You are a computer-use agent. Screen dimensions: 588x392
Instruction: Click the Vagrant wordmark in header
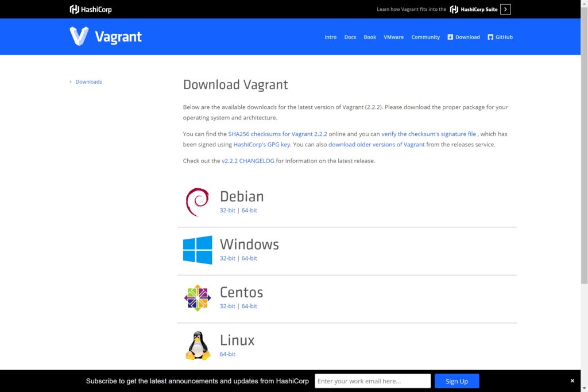point(118,37)
